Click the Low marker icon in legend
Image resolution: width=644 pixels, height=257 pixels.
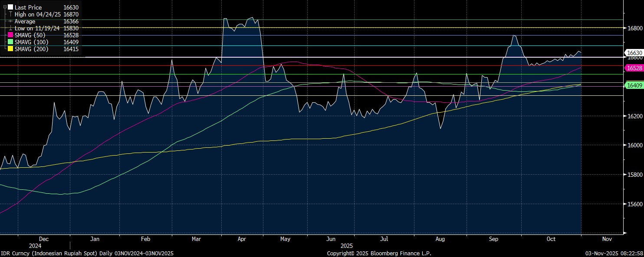point(10,28)
